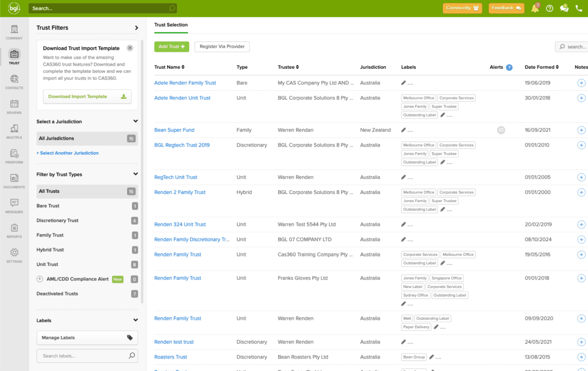Filter by Discretionary Trust type
The image size is (588, 371).
(57, 220)
